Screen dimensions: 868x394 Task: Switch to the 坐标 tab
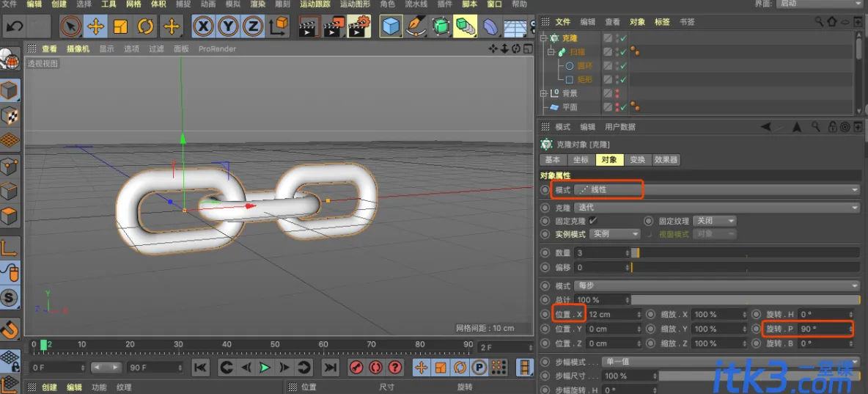pyautogui.click(x=581, y=160)
